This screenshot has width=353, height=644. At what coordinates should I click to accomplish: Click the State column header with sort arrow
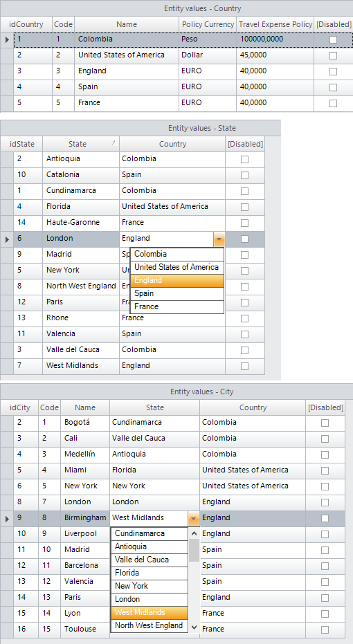tap(81, 144)
